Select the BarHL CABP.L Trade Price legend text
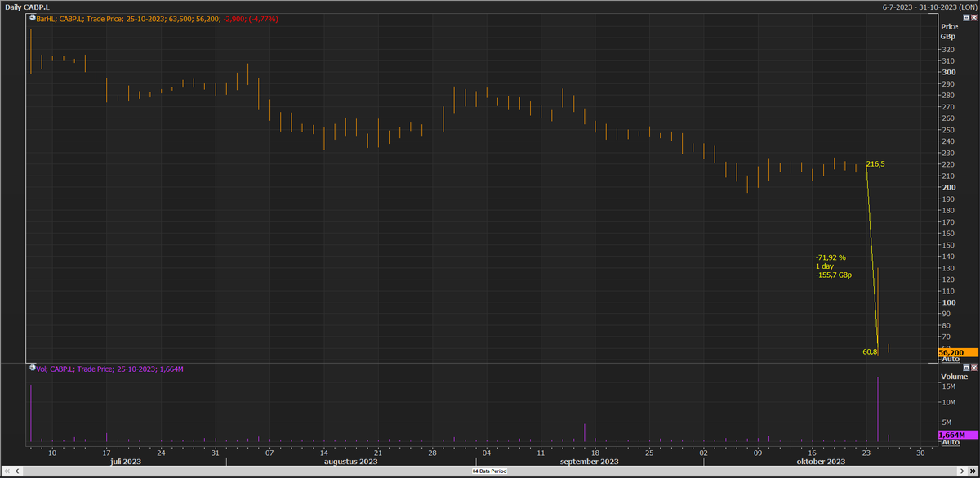This screenshot has width=980, height=478. pos(158,18)
